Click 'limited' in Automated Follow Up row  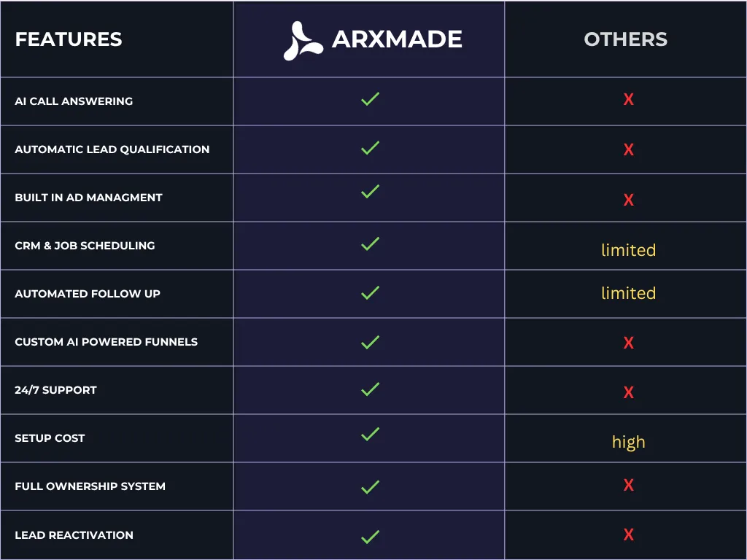(628, 293)
